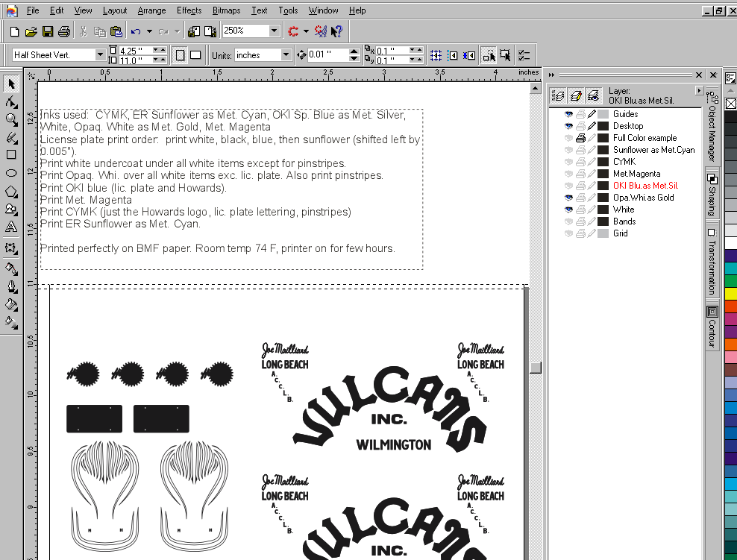This screenshot has width=737, height=560.
Task: Select the Fill tool
Action: [x=11, y=304]
